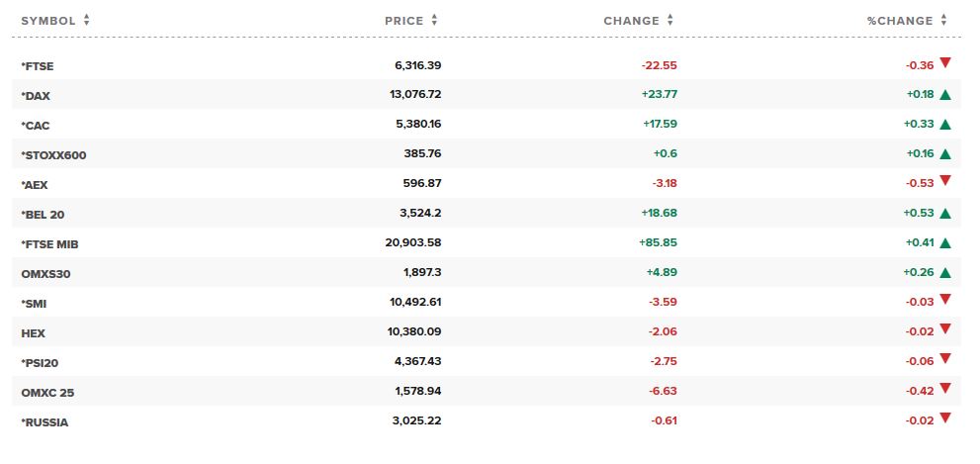Sort table by the CHANGE column arrows
The width and height of the screenshot is (980, 464).
coord(670,20)
